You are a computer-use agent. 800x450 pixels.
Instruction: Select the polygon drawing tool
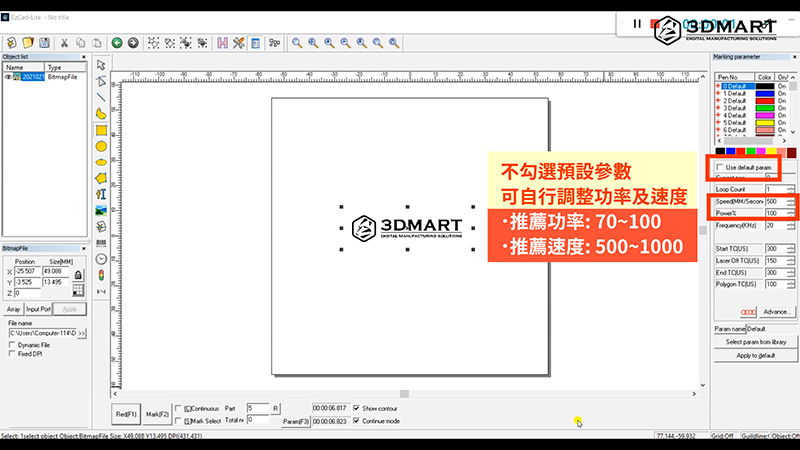tap(101, 177)
